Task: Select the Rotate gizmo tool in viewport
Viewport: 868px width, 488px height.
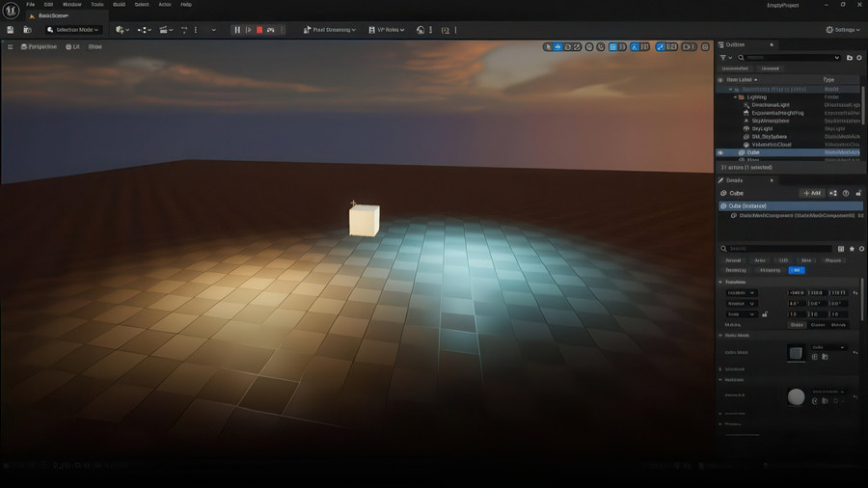Action: point(567,47)
